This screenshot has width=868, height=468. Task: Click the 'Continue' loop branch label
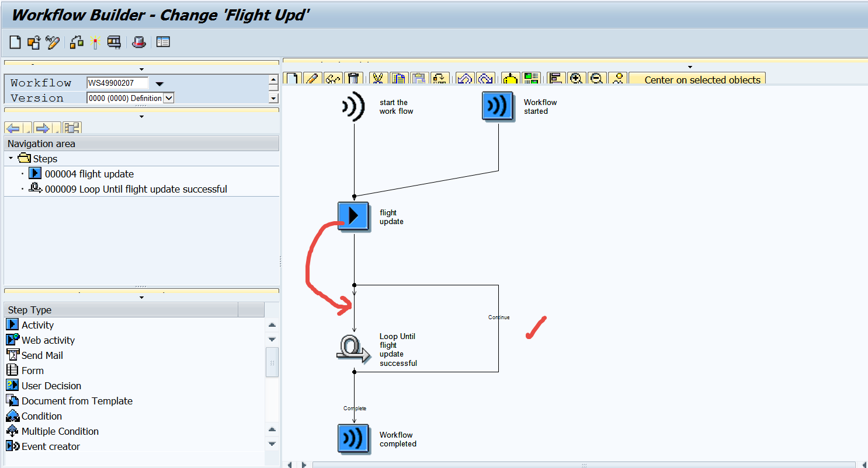(x=499, y=317)
